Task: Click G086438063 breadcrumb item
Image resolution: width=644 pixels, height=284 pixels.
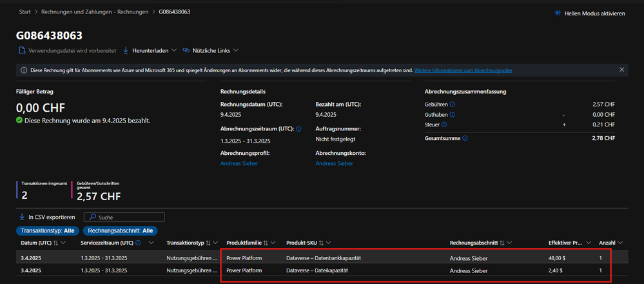Action: 175,12
